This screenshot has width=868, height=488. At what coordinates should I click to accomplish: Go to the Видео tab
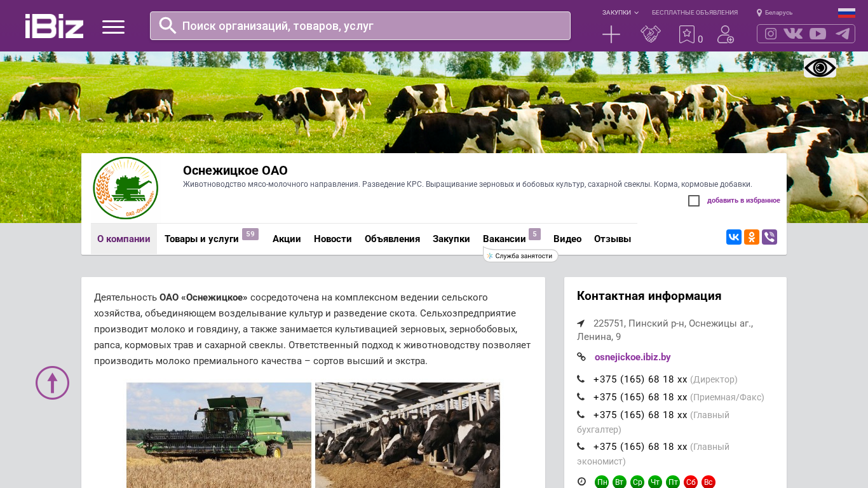[567, 239]
